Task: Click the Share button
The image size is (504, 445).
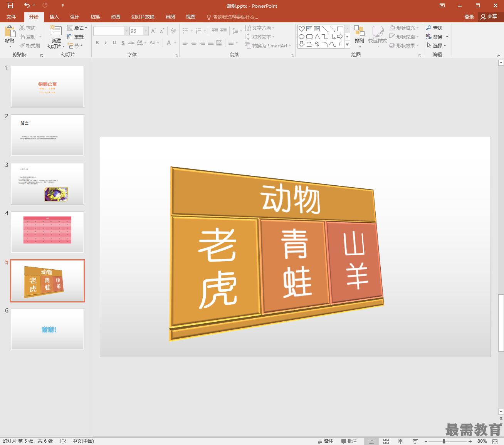Action: (x=489, y=17)
